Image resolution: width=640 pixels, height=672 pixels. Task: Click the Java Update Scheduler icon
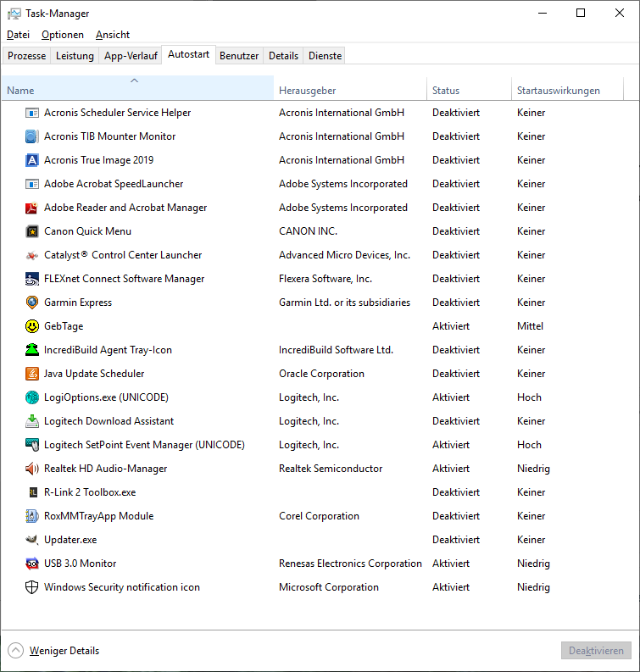(31, 374)
